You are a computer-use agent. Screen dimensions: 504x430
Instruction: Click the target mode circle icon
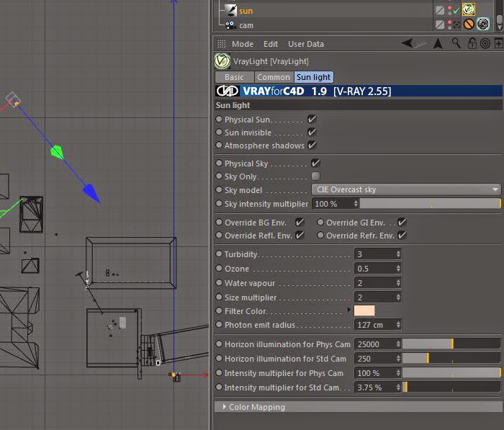(x=485, y=43)
